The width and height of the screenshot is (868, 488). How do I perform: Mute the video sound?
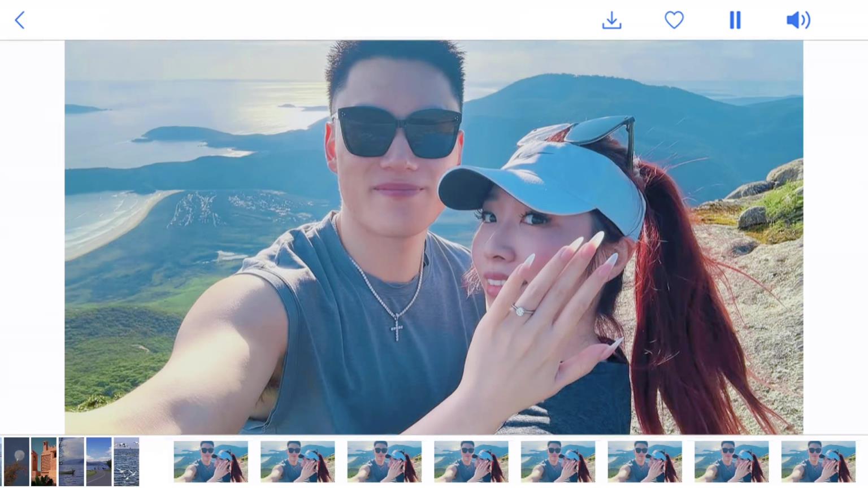(798, 20)
